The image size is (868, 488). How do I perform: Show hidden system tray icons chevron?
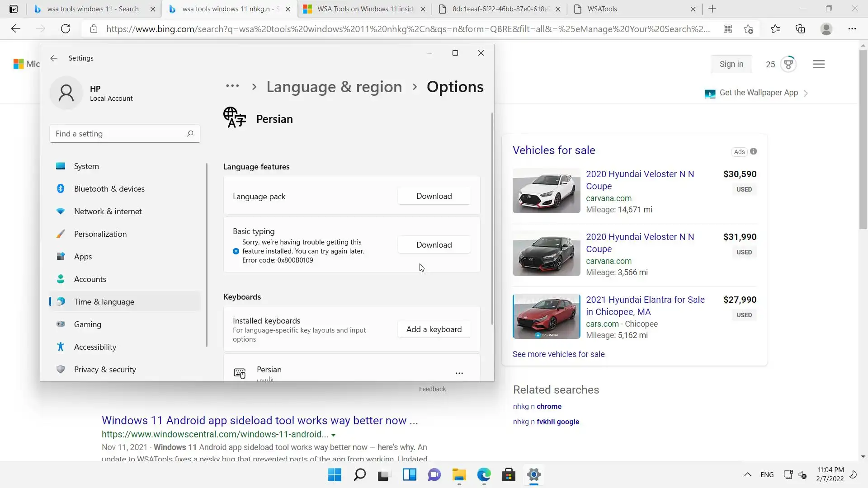tap(747, 474)
